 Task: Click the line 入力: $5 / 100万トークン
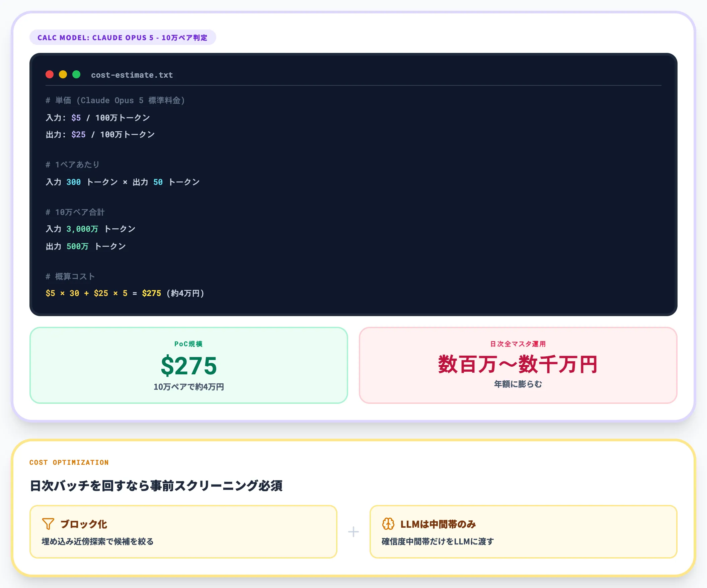point(98,118)
